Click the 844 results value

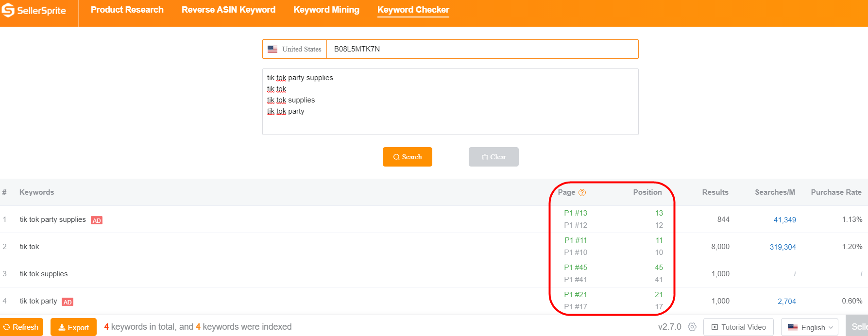coord(723,219)
